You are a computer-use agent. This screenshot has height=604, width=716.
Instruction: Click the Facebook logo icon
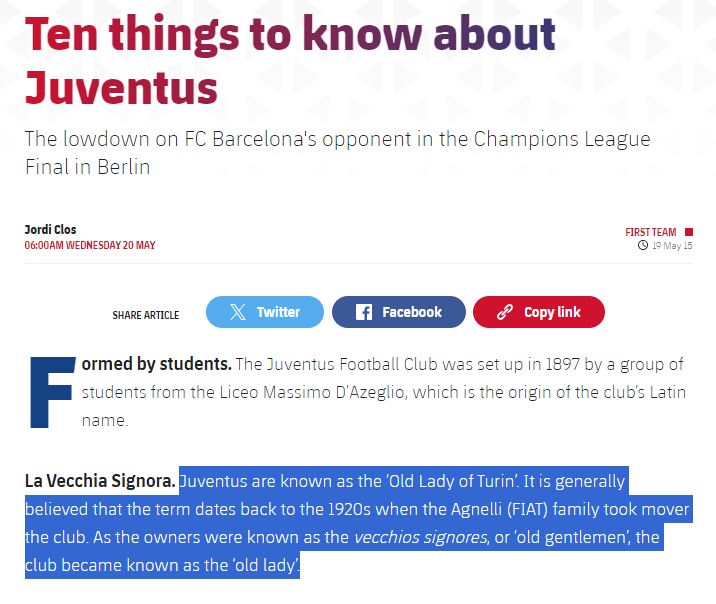(x=364, y=312)
